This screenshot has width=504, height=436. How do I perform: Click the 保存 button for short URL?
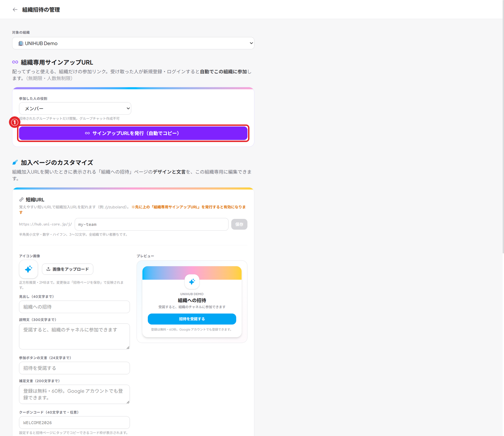[239, 224]
